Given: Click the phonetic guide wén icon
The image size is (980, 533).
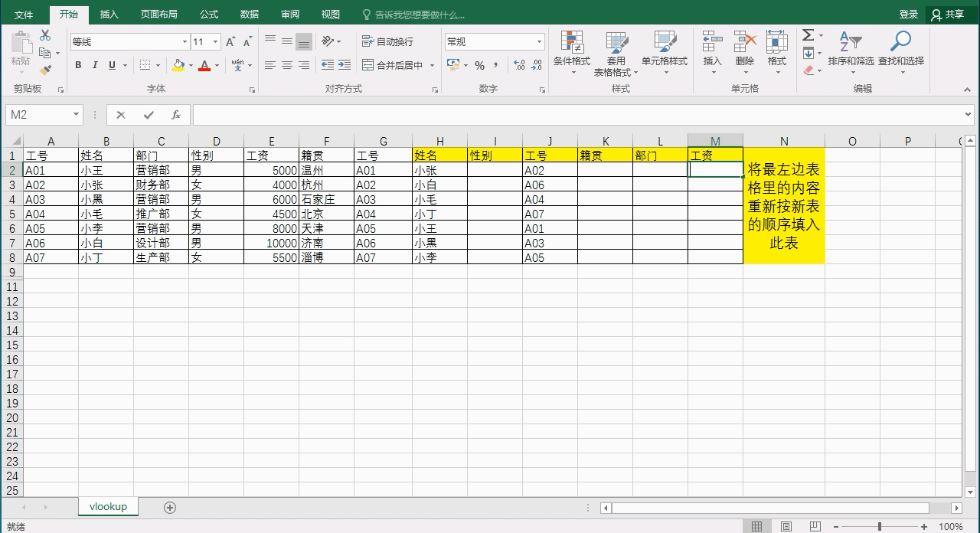Looking at the screenshot, I should [x=238, y=65].
